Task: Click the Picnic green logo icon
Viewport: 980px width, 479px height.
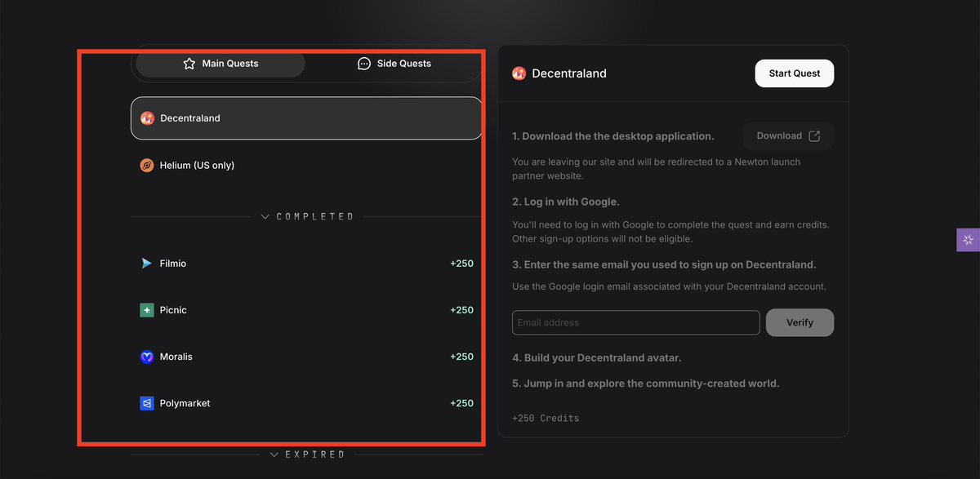Action: click(x=147, y=310)
